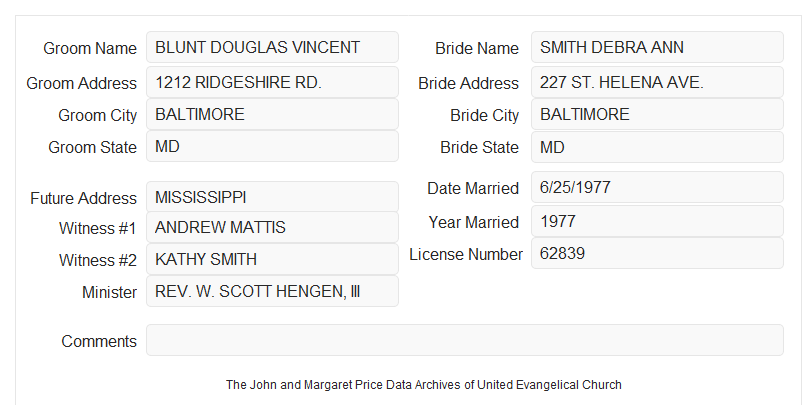Focus the Groom City text box
Image resolution: width=805 pixels, height=405 pixels.
[272, 114]
